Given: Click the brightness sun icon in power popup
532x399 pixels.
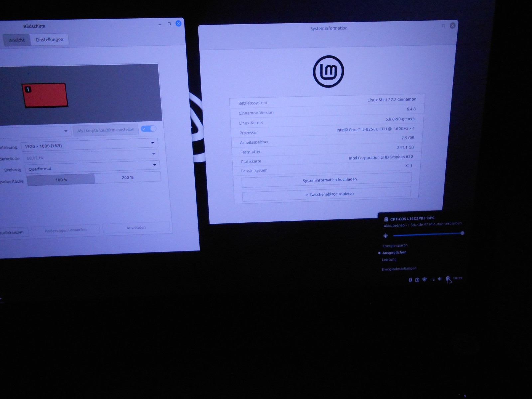Looking at the screenshot, I should pos(385,236).
